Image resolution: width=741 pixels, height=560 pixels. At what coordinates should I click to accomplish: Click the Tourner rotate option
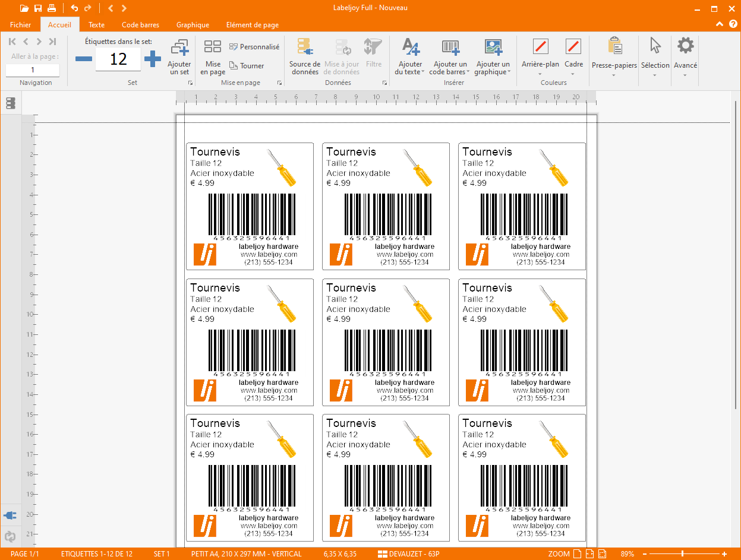[x=247, y=66]
